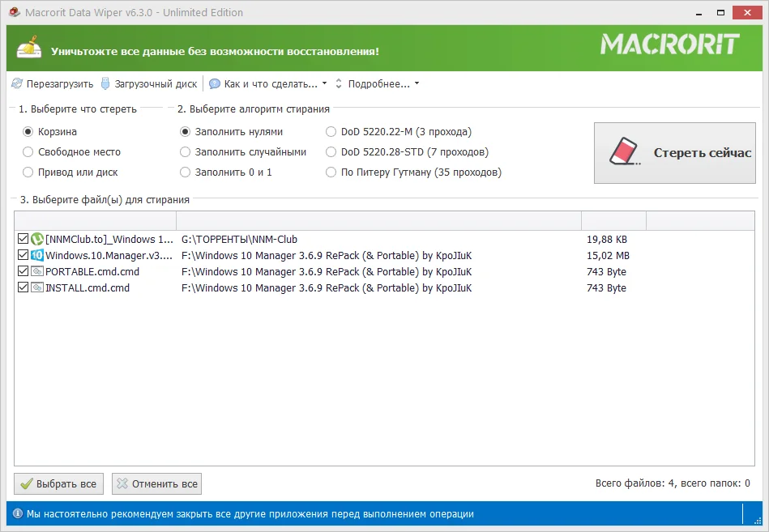This screenshot has width=769, height=532.
Task: Open the Как и что сделать... menu
Action: 268,83
